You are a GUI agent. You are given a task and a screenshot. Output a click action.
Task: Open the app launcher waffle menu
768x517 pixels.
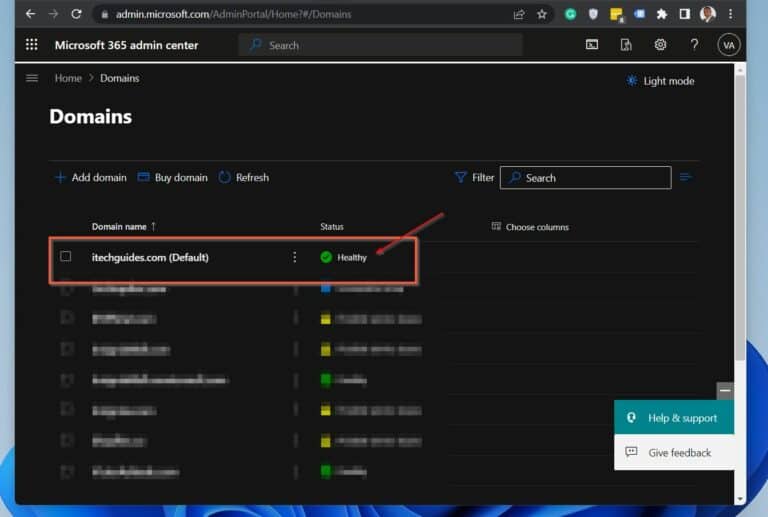[x=31, y=45]
